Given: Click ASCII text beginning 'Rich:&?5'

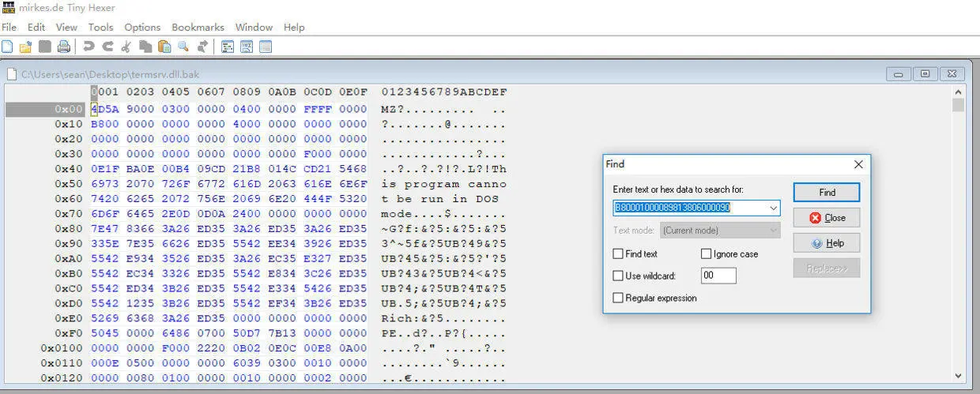Looking at the screenshot, I should point(443,319).
